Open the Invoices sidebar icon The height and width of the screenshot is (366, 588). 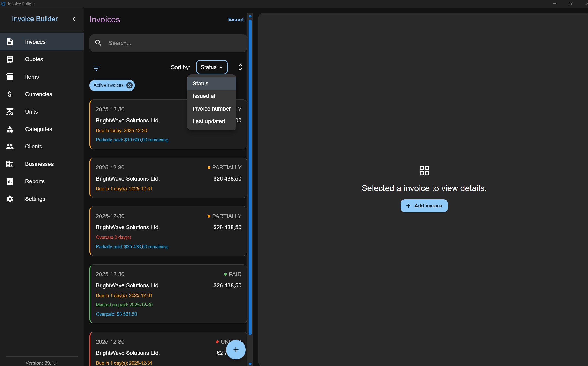coord(10,42)
